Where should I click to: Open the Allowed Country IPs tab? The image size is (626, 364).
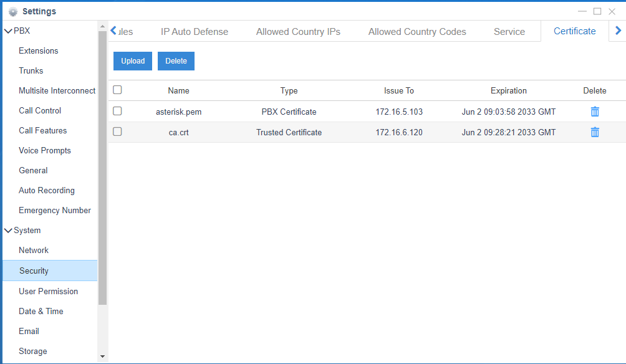pyautogui.click(x=298, y=32)
